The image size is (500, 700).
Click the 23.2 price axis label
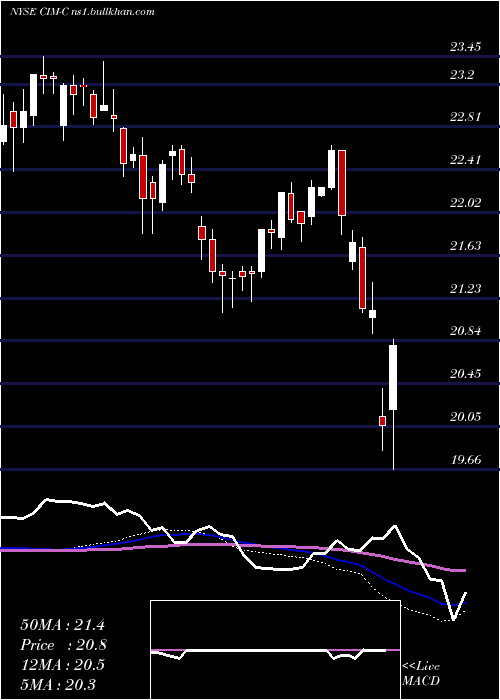[461, 75]
